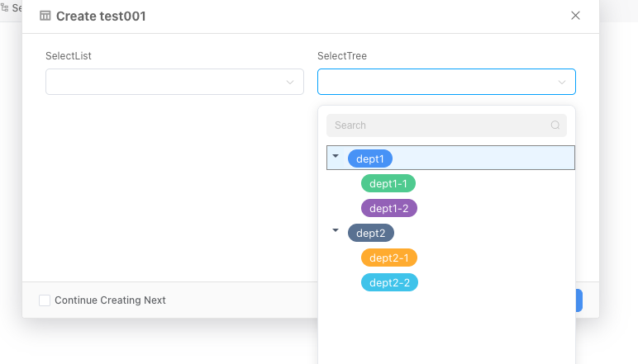
Task: Click the SelectTree chevron arrow
Action: (x=562, y=82)
